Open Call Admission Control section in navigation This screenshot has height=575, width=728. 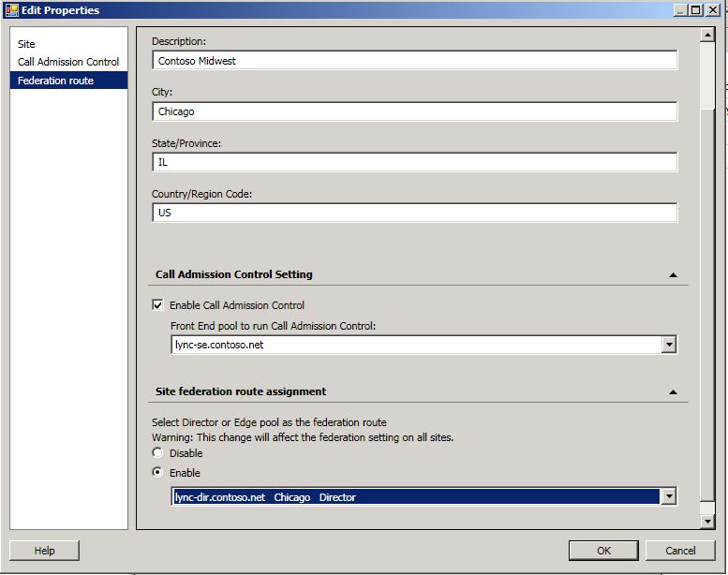tap(68, 62)
